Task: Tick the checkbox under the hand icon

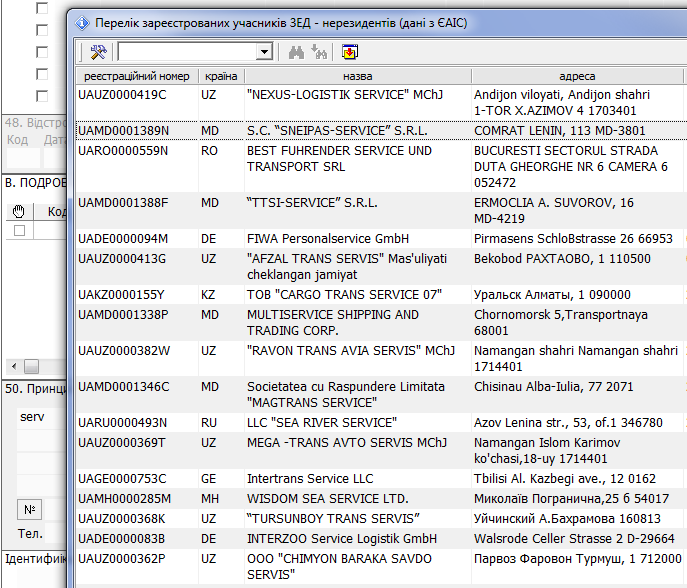Action: point(19,230)
